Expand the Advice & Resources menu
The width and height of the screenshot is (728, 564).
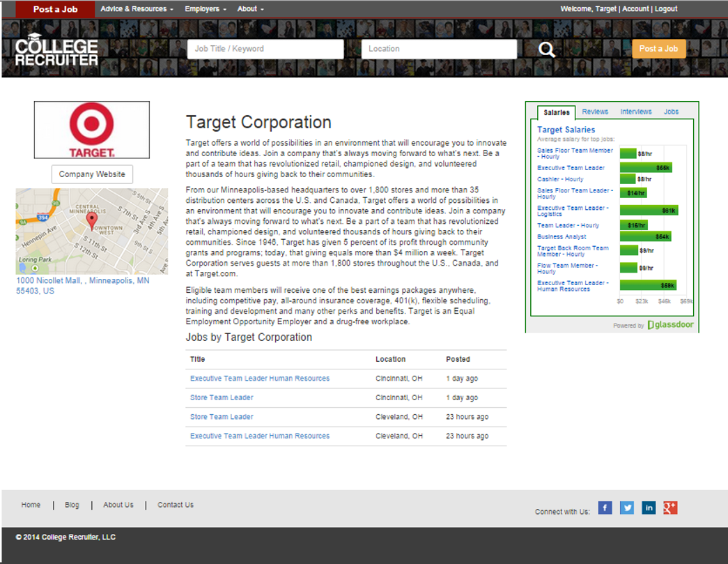click(137, 9)
